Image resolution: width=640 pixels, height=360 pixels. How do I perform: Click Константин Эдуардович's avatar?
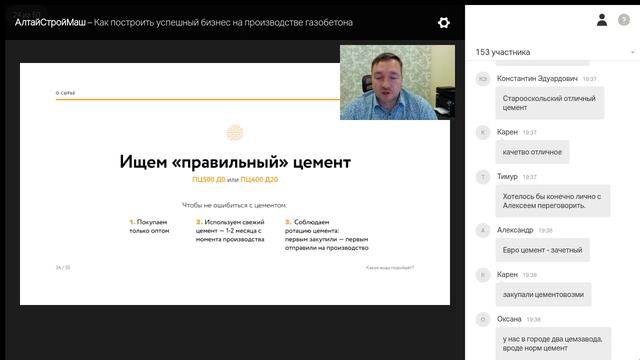pyautogui.click(x=483, y=78)
